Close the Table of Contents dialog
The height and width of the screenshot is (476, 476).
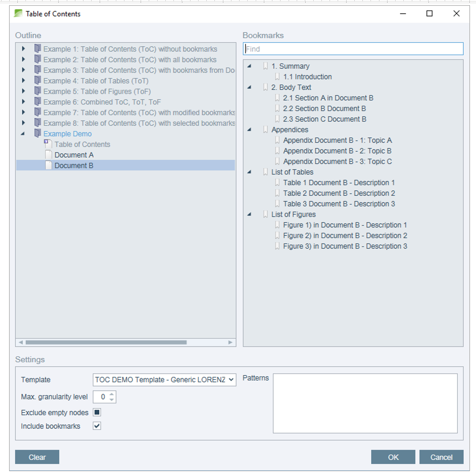pos(456,14)
